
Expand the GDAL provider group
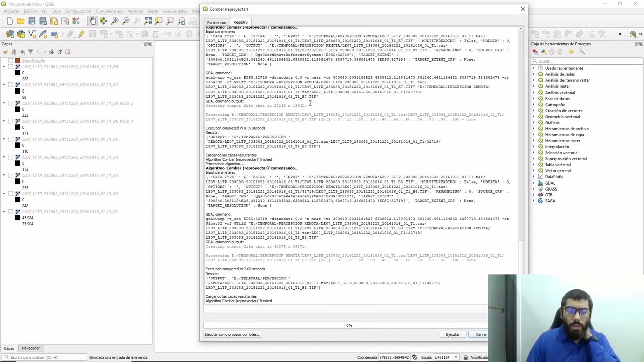(x=534, y=183)
